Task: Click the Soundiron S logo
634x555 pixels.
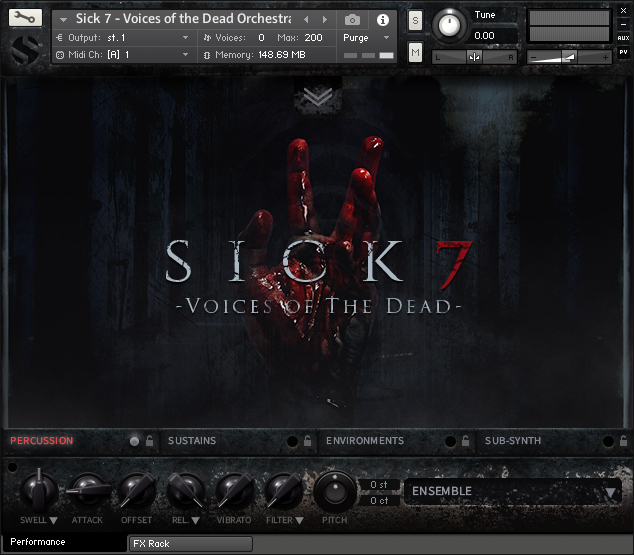Action: (25, 49)
